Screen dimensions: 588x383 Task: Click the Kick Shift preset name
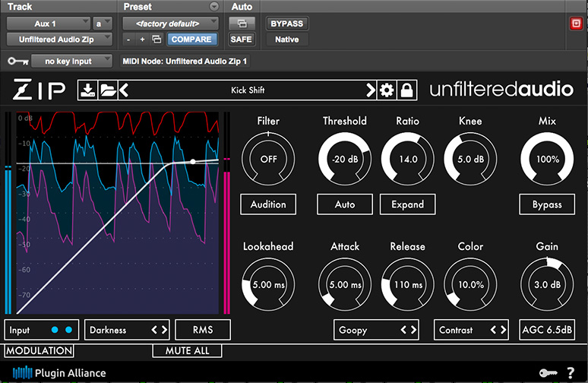tap(248, 90)
